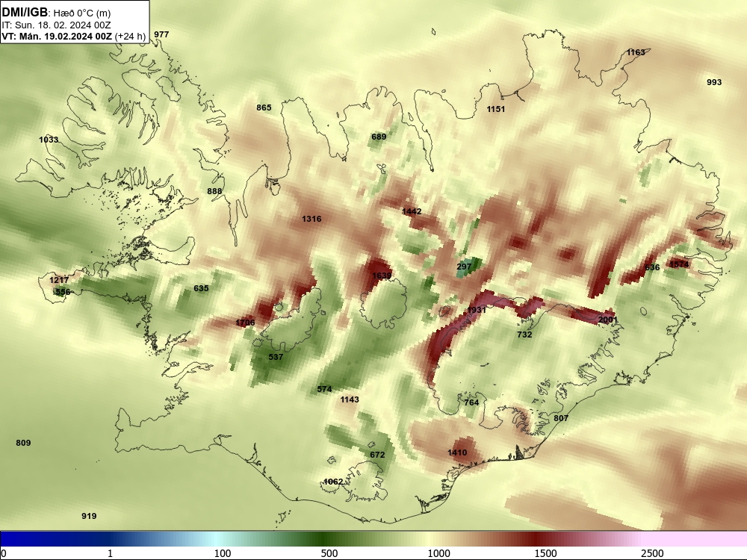Click the 888 value label
The image size is (747, 560).
click(214, 191)
